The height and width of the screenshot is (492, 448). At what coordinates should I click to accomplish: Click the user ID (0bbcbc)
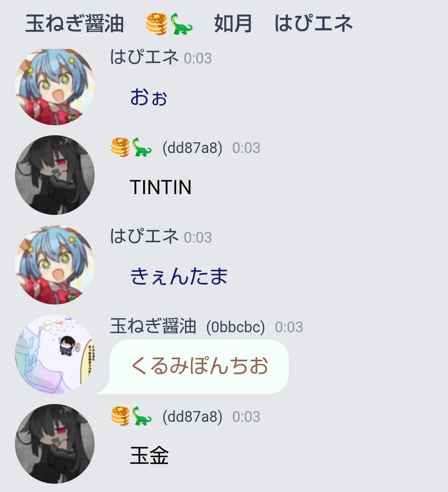tap(236, 327)
